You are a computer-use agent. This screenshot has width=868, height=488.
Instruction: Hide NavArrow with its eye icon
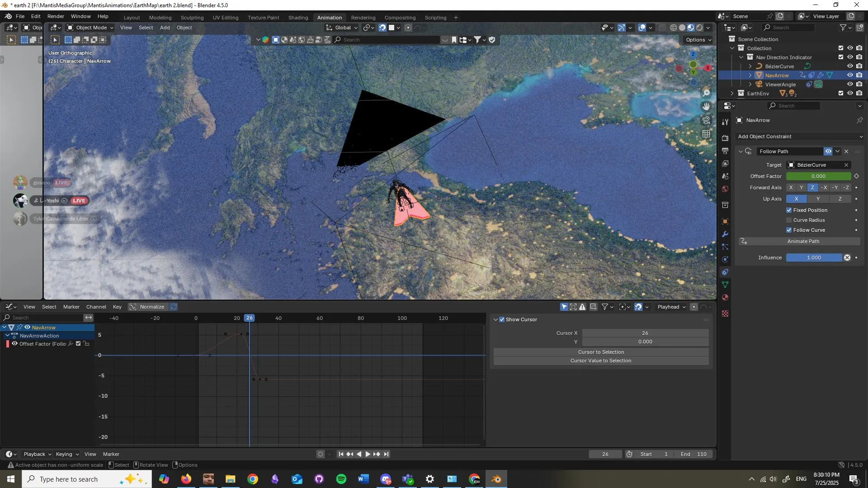[850, 75]
